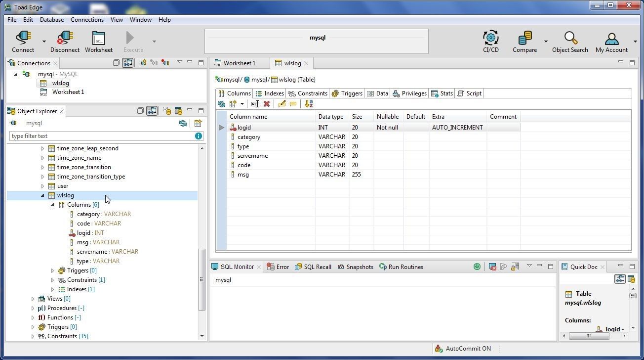Viewport: 644px width, 360px height.
Task: Clear SQL Monitor with the red X monitor icon
Action: click(492, 267)
